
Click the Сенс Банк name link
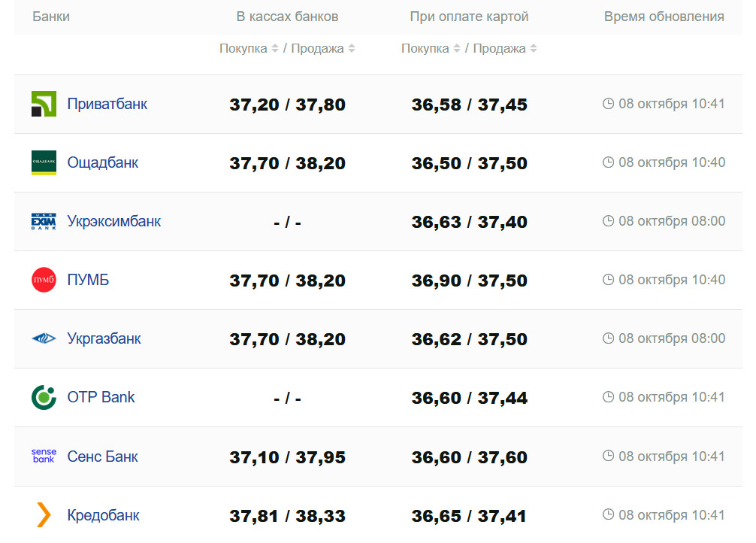102,457
